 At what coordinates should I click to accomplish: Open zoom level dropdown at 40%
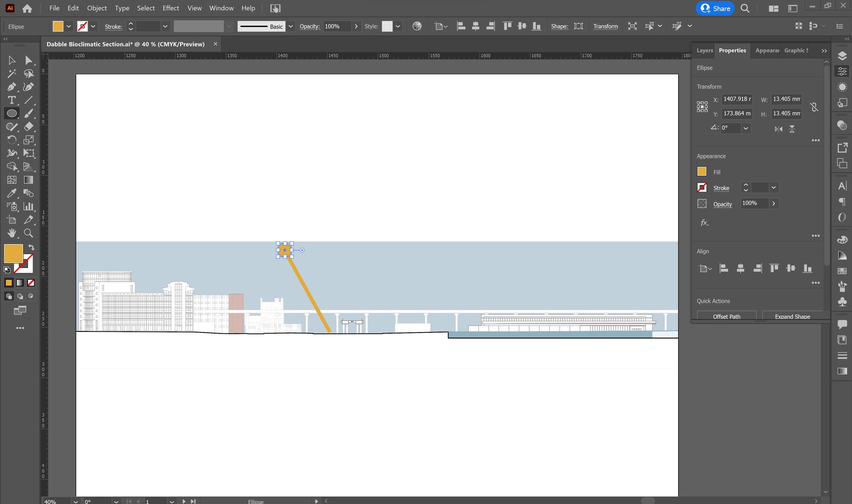pyautogui.click(x=76, y=501)
